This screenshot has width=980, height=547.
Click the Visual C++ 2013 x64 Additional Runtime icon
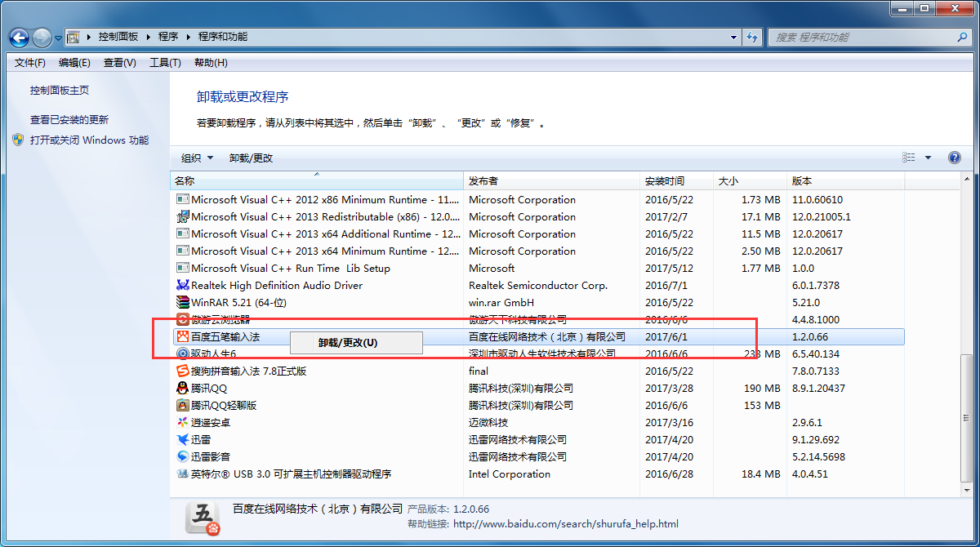(x=183, y=234)
